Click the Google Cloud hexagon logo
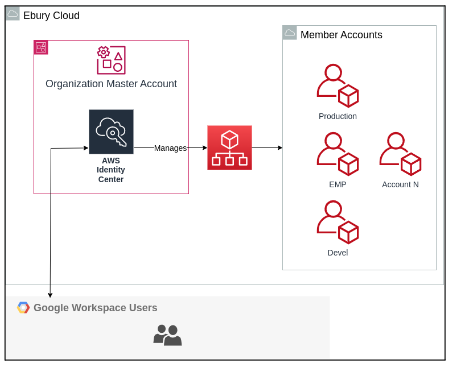This screenshot has width=451, height=366. coord(23,307)
